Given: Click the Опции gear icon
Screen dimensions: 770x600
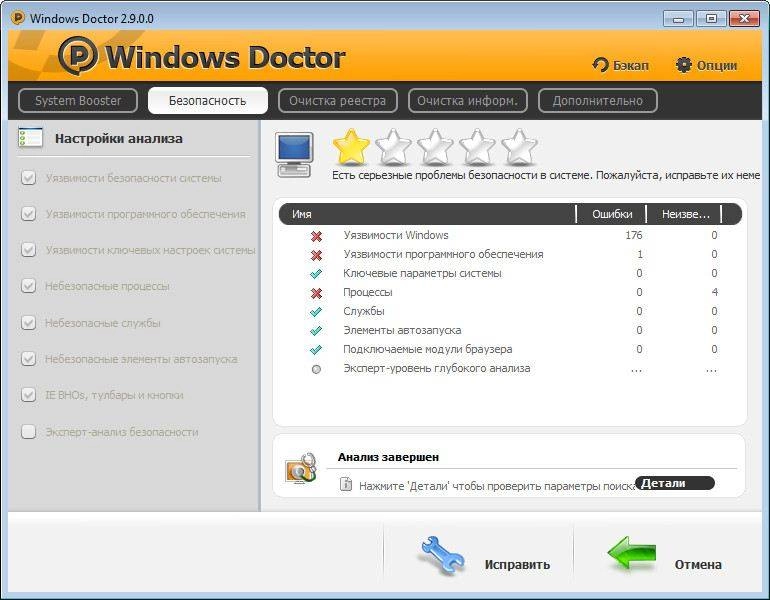Looking at the screenshot, I should 684,65.
